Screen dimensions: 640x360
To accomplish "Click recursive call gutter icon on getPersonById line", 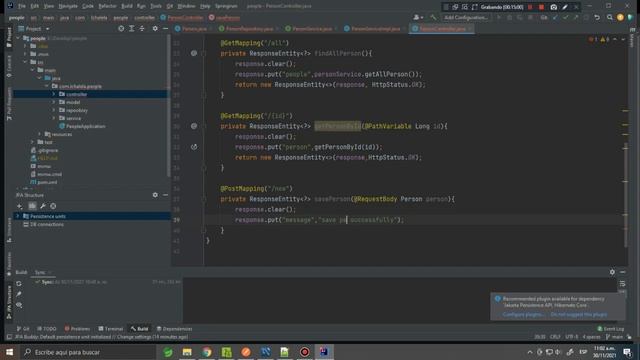I will click(x=194, y=147).
